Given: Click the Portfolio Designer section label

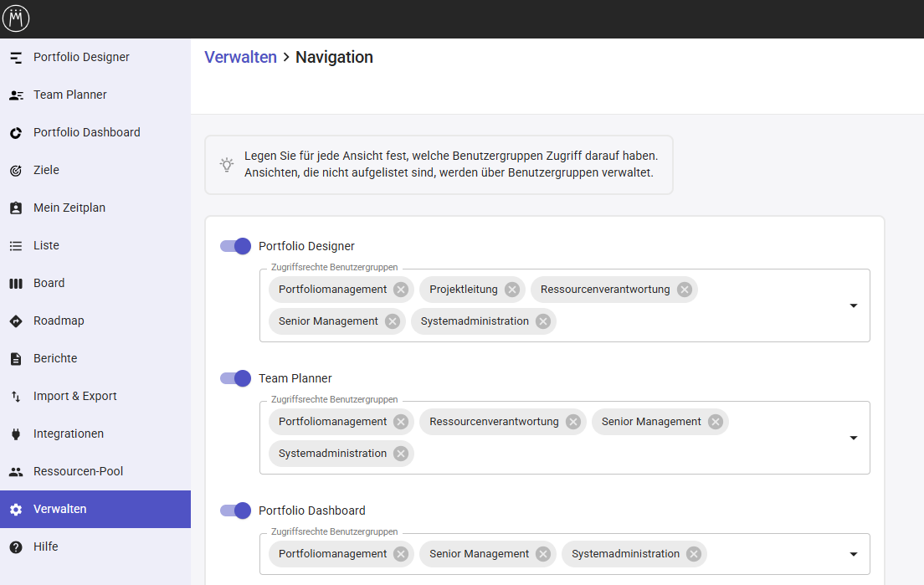Looking at the screenshot, I should [x=306, y=246].
